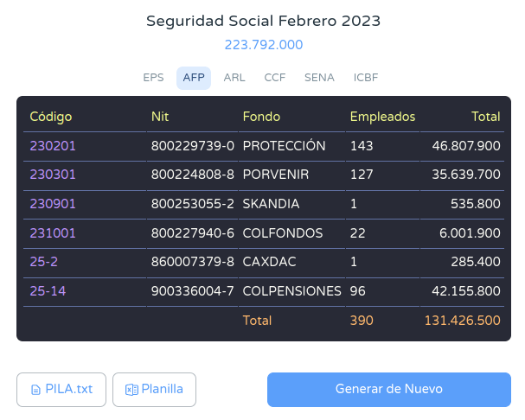This screenshot has height=420, width=525.
Task: Open the ARL tab
Action: [234, 78]
